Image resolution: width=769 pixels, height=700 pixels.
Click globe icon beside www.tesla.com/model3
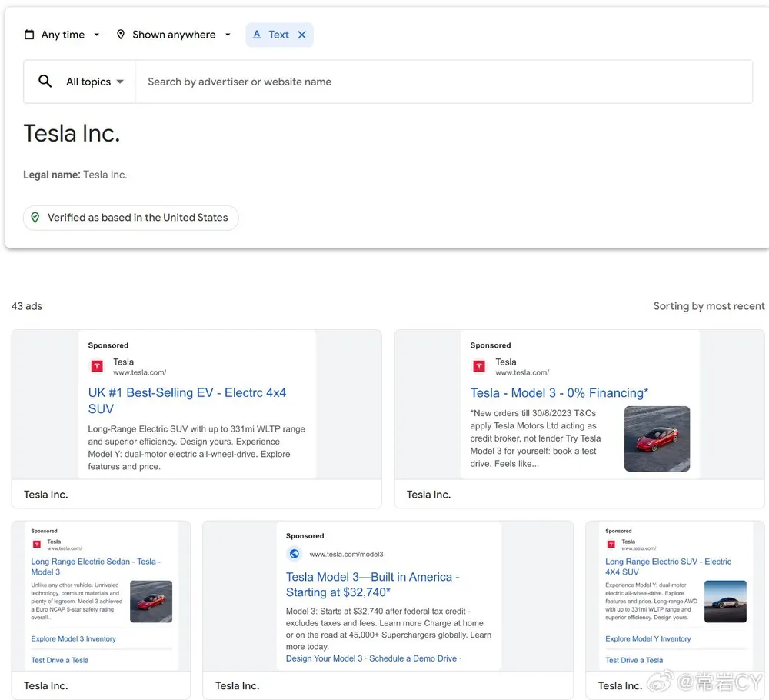click(295, 554)
